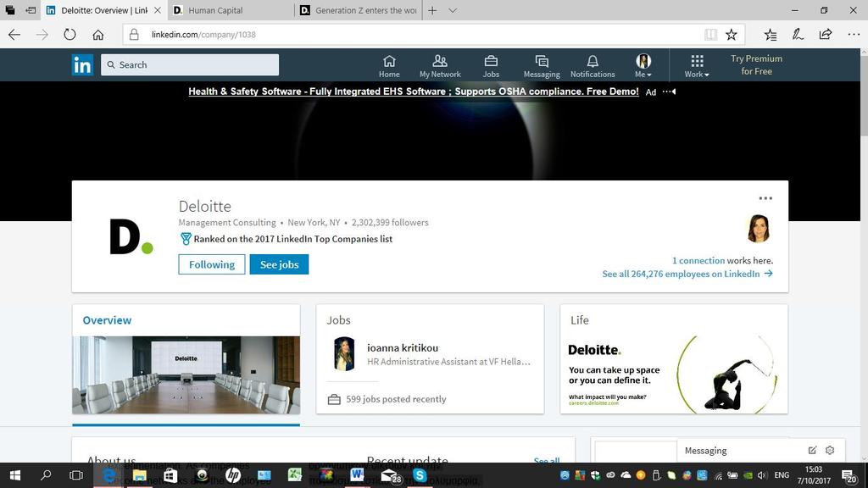Click the Health & Safety Software ad link
The height and width of the screenshot is (488, 868).
pos(414,91)
